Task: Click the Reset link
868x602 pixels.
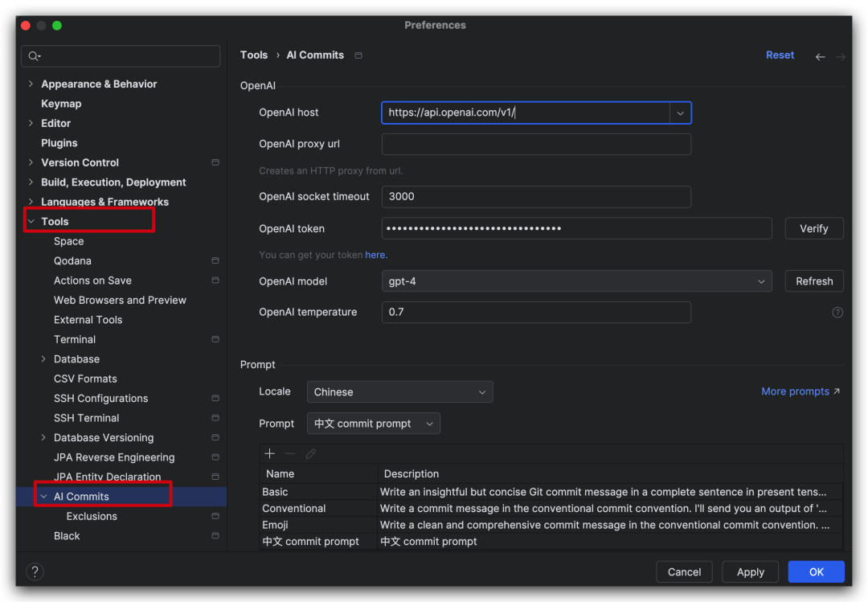Action: point(780,55)
